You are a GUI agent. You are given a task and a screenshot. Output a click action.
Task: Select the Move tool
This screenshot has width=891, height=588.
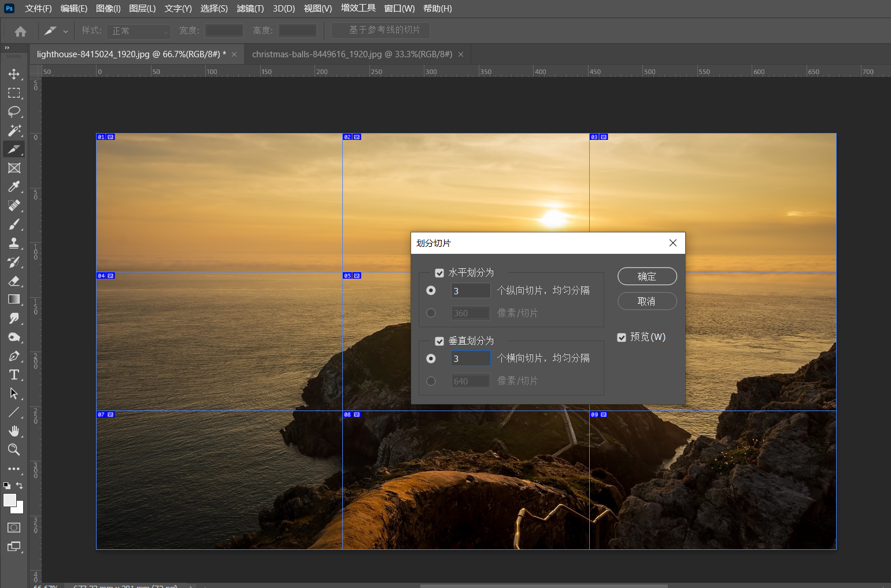[14, 74]
